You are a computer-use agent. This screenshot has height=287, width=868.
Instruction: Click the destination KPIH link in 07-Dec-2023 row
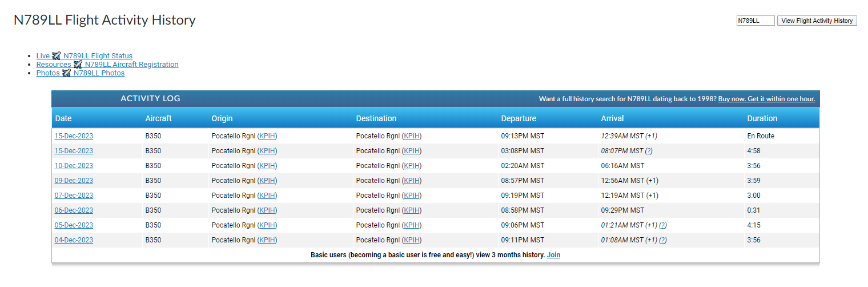click(412, 196)
